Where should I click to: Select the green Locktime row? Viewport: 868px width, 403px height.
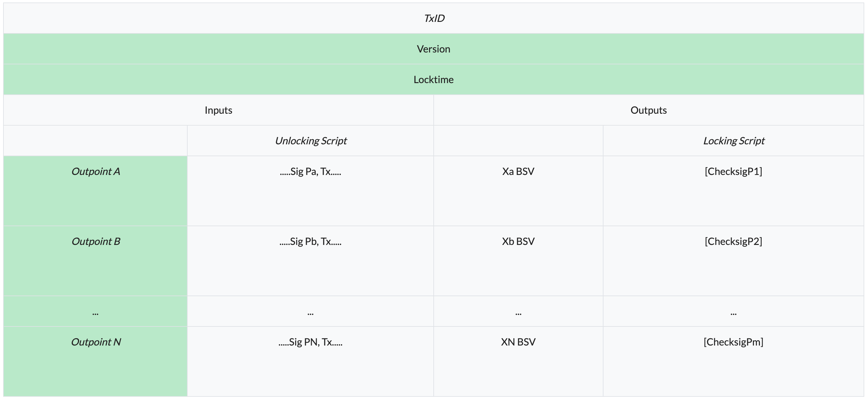tap(433, 80)
